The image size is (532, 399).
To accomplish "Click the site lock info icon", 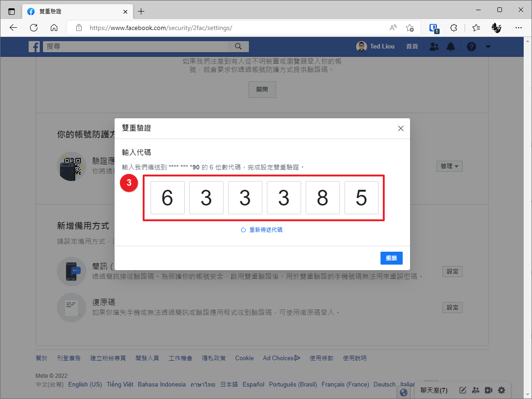I will point(79,28).
